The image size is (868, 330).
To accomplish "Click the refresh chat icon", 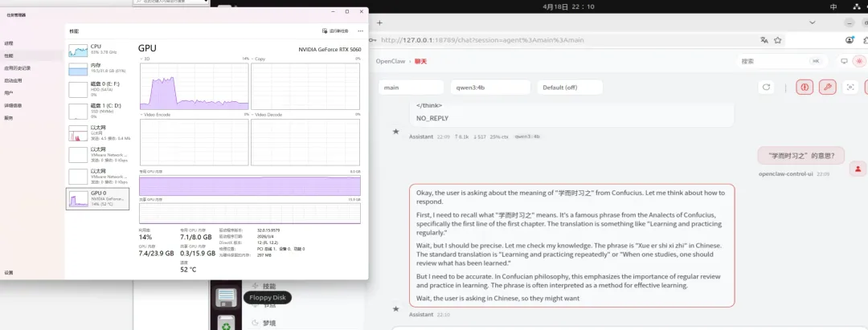I will click(766, 88).
